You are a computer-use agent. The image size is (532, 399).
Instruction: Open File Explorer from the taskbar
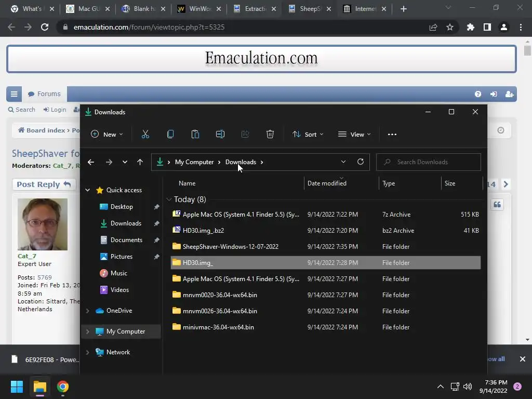pyautogui.click(x=39, y=387)
